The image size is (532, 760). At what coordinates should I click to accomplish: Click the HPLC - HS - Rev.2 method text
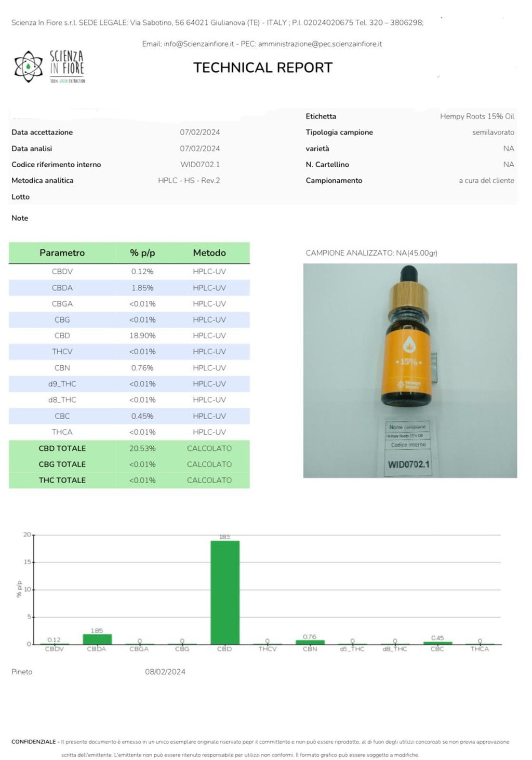point(189,181)
